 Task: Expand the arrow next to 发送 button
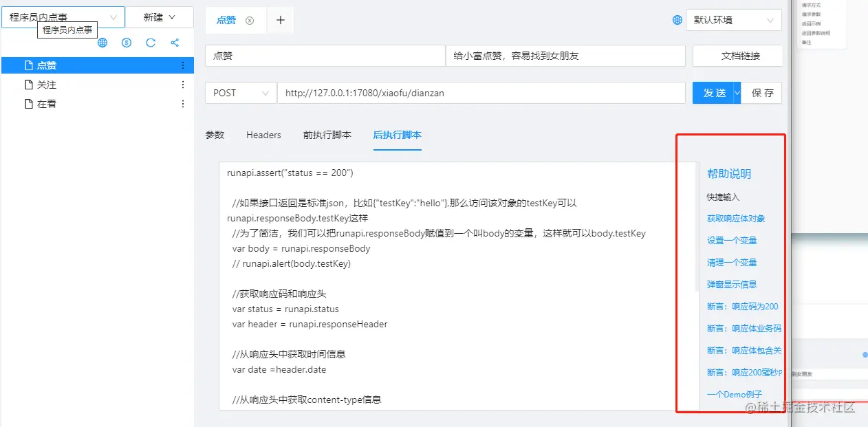click(737, 93)
